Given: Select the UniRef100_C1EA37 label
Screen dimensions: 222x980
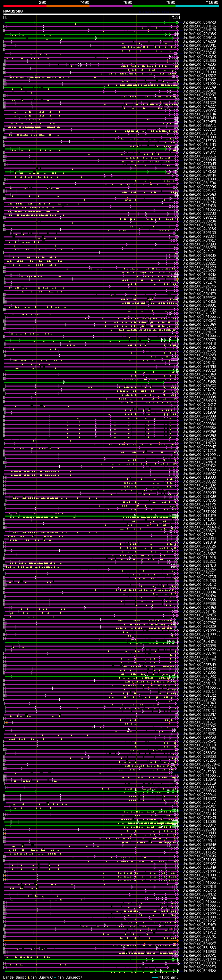Looking at the screenshot, I should pyautogui.click(x=199, y=80).
